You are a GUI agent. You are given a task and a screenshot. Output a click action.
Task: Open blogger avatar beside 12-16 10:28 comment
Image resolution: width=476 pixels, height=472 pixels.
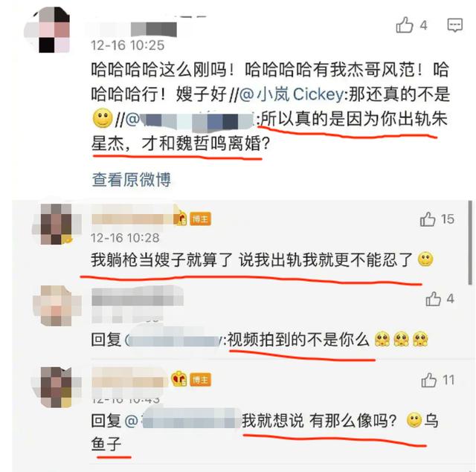point(57,224)
